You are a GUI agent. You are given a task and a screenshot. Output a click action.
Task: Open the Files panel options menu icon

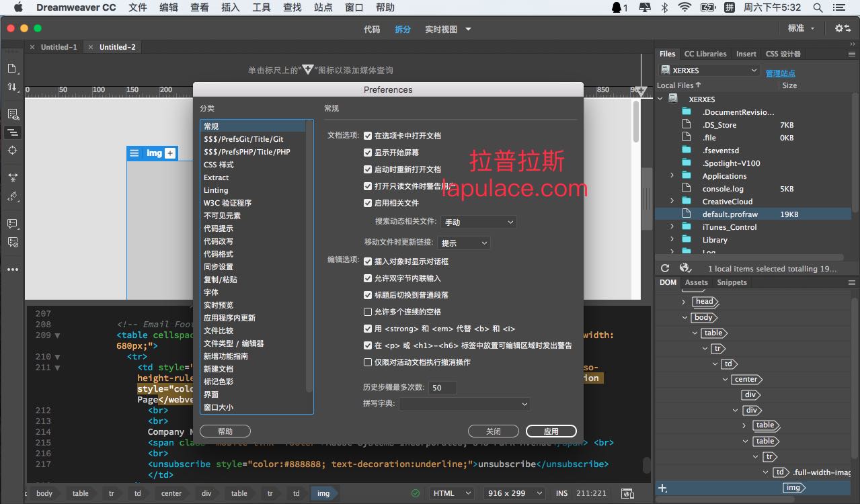852,54
